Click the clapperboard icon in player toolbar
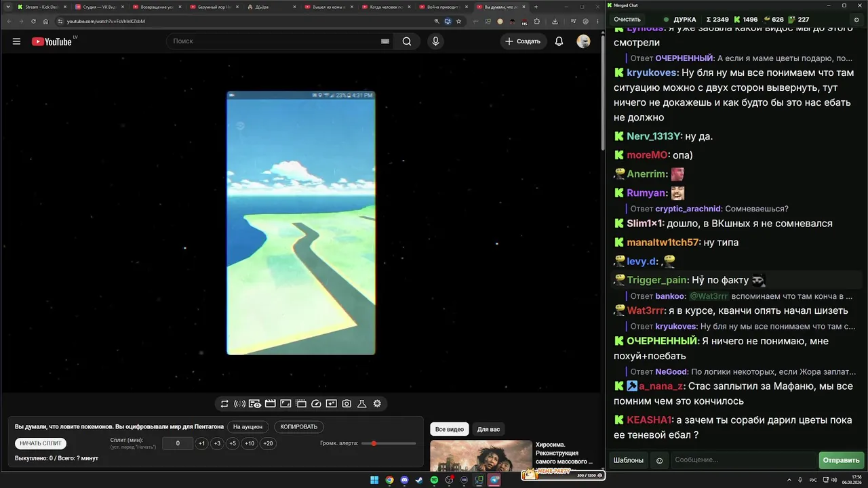This screenshot has width=868, height=488. point(270,404)
